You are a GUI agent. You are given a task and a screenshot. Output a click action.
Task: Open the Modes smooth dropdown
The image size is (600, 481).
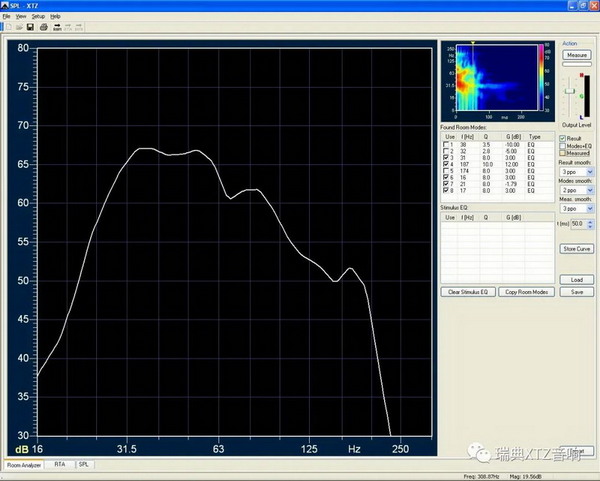577,190
